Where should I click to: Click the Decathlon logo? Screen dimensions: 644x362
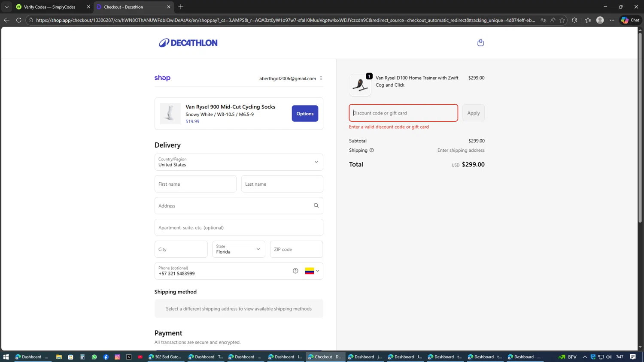188,42
